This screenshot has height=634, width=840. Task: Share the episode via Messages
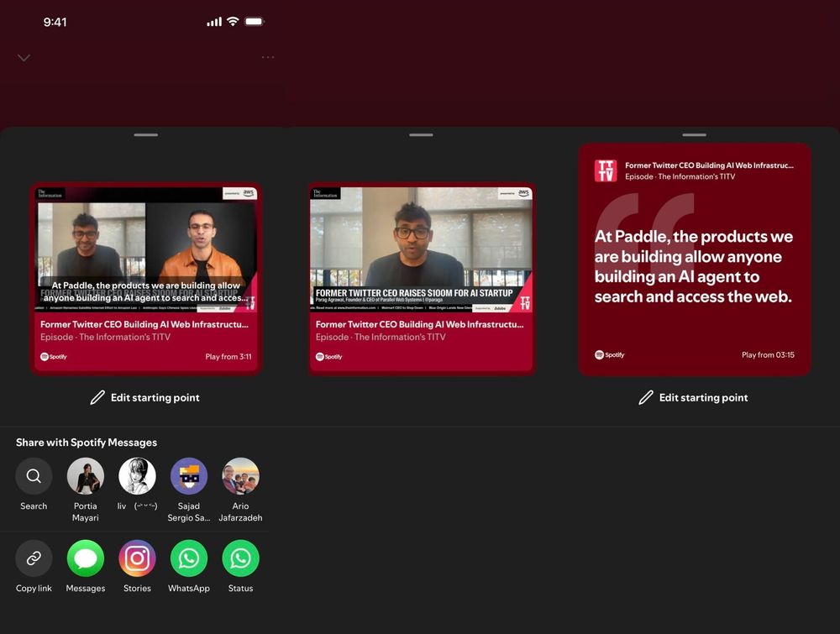point(85,558)
